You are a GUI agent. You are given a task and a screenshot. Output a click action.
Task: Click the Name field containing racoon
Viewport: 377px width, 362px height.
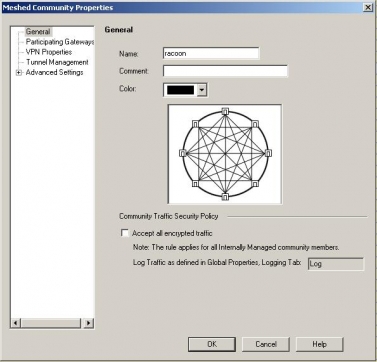[211, 53]
